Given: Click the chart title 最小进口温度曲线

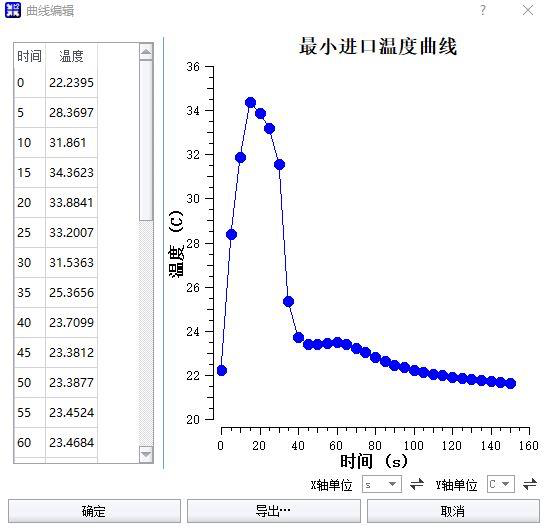Looking at the screenshot, I should click(378, 46).
